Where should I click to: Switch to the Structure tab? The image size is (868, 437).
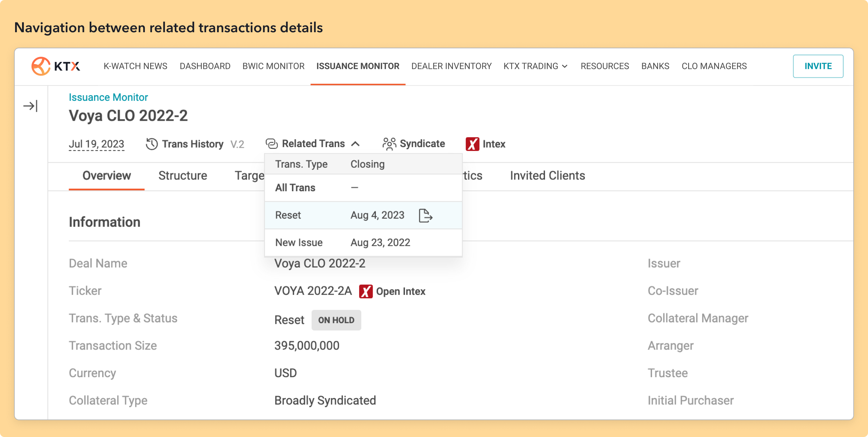click(x=183, y=175)
